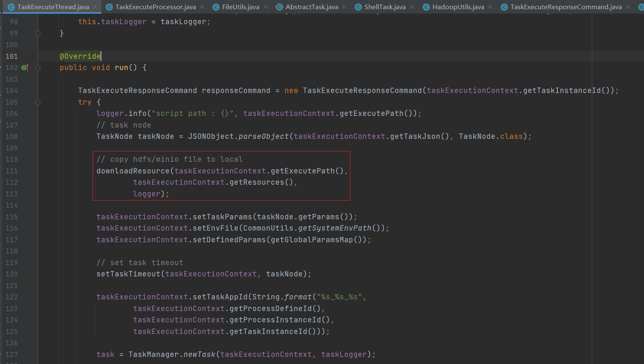Close the AbstractTask.java tab
This screenshot has height=364, width=644.
click(344, 7)
